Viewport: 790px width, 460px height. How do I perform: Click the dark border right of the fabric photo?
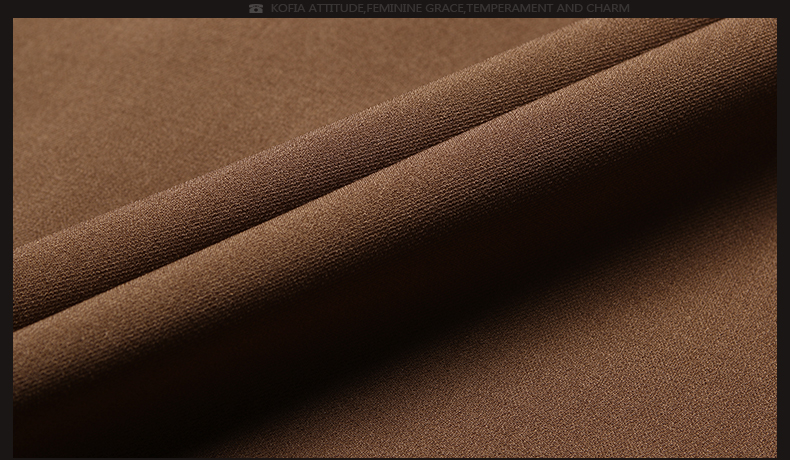[x=783, y=238]
